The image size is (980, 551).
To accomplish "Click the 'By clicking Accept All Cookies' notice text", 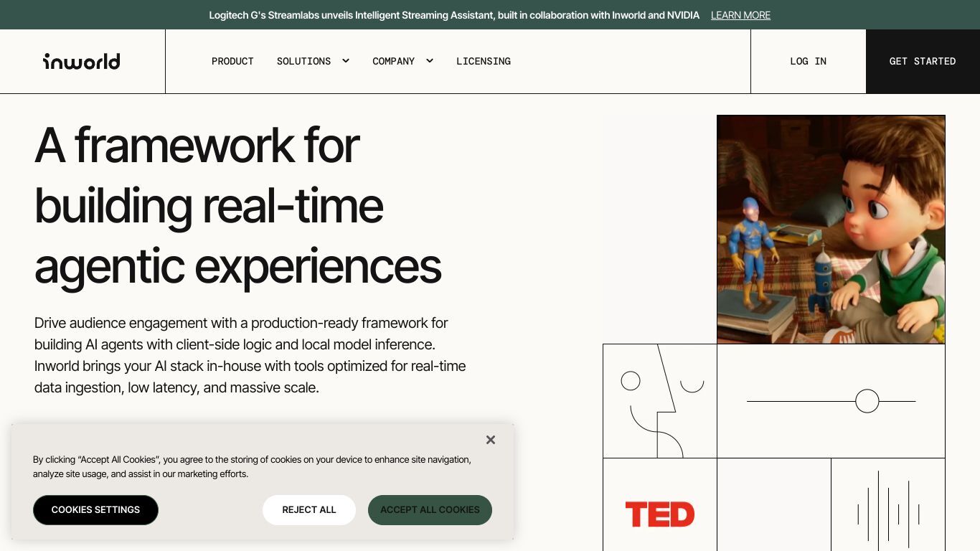I will [x=252, y=466].
